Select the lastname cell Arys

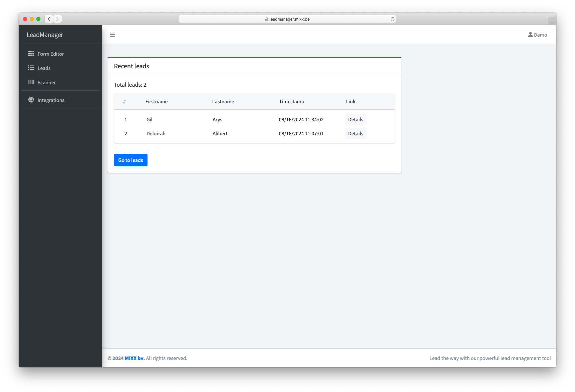click(217, 120)
